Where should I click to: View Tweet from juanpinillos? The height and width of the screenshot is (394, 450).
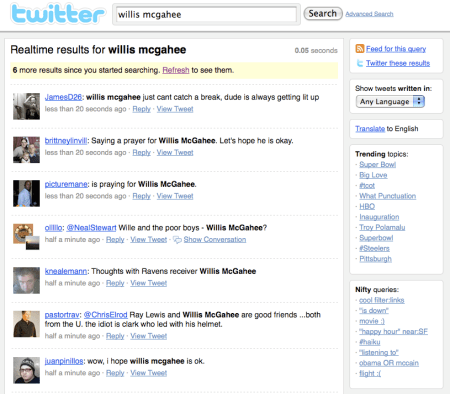pos(149,373)
